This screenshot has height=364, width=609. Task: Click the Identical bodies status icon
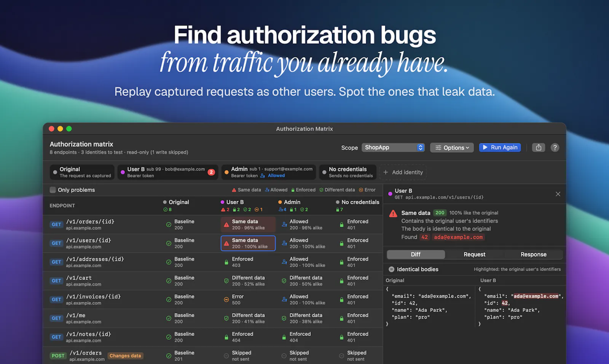[x=391, y=269]
